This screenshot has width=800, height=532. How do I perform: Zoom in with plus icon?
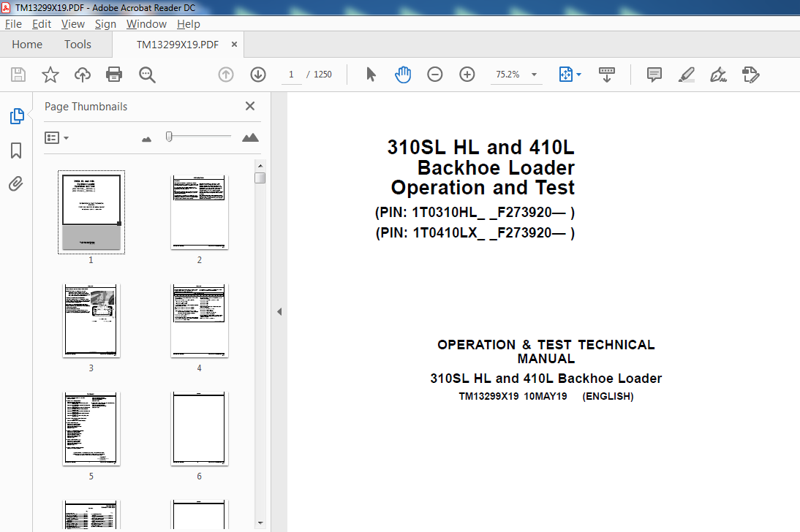(x=467, y=75)
